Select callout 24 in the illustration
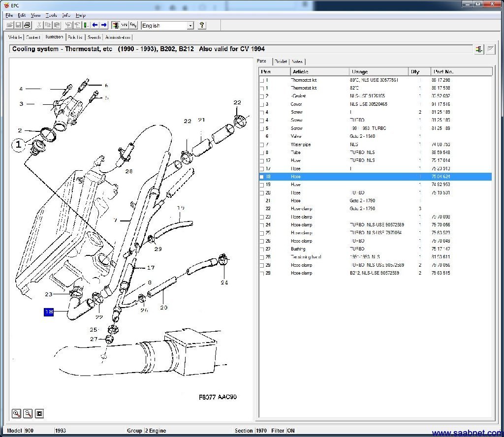 pyautogui.click(x=224, y=283)
